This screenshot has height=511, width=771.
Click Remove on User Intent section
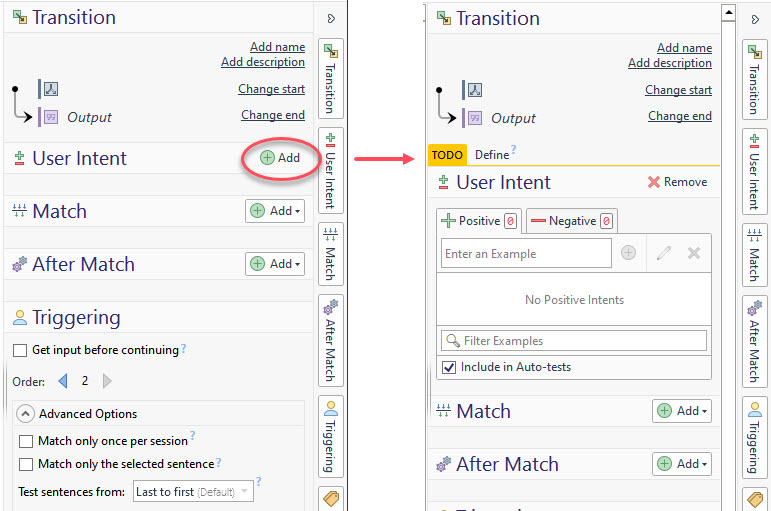pyautogui.click(x=677, y=182)
